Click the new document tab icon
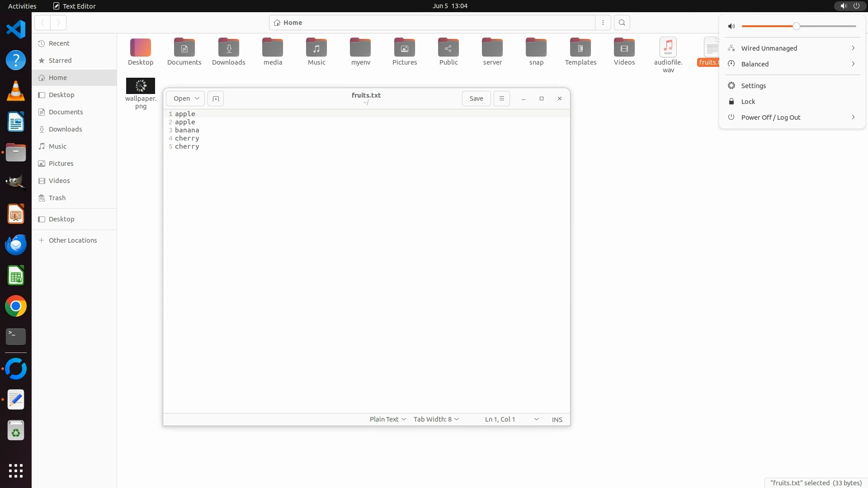This screenshot has height=488, width=868. [x=216, y=99]
